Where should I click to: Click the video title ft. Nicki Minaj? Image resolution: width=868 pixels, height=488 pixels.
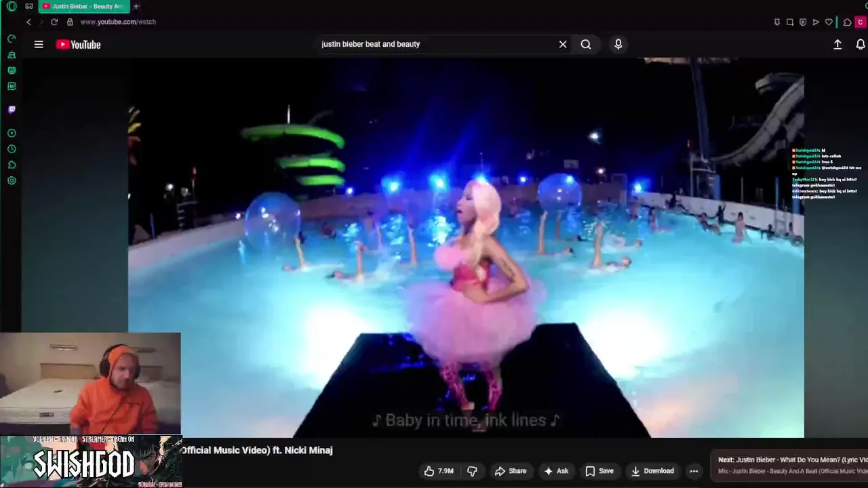click(256, 450)
